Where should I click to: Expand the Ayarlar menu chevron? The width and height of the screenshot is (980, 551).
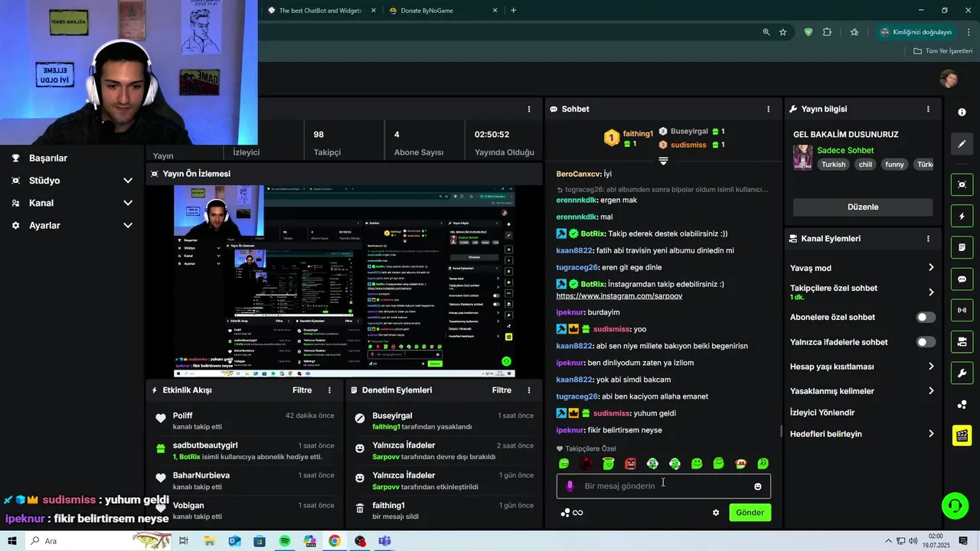pyautogui.click(x=128, y=226)
